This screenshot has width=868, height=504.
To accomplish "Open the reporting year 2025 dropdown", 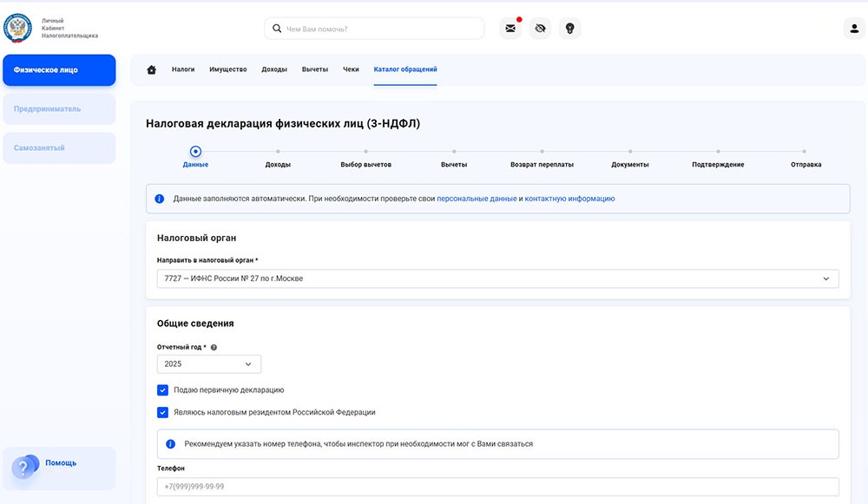I will (208, 363).
